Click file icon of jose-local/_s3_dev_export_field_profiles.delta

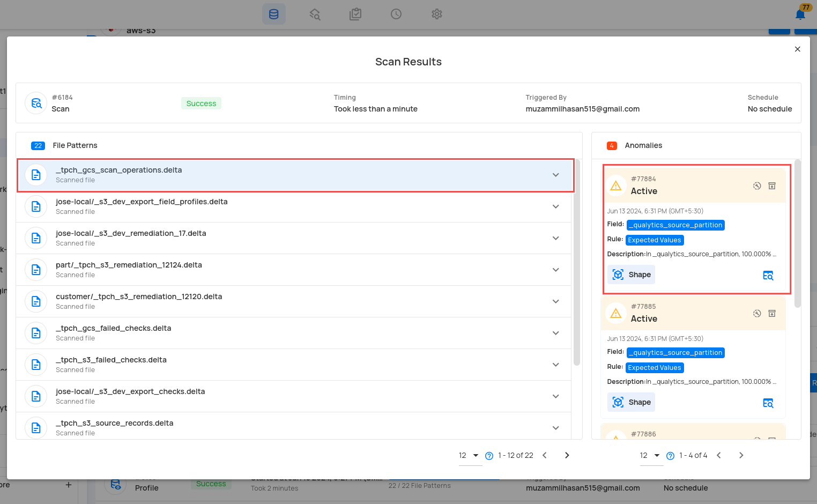pyautogui.click(x=36, y=206)
